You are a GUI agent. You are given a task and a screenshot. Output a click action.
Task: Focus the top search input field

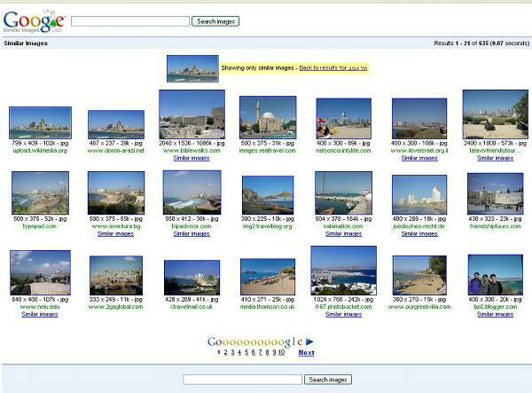[130, 21]
